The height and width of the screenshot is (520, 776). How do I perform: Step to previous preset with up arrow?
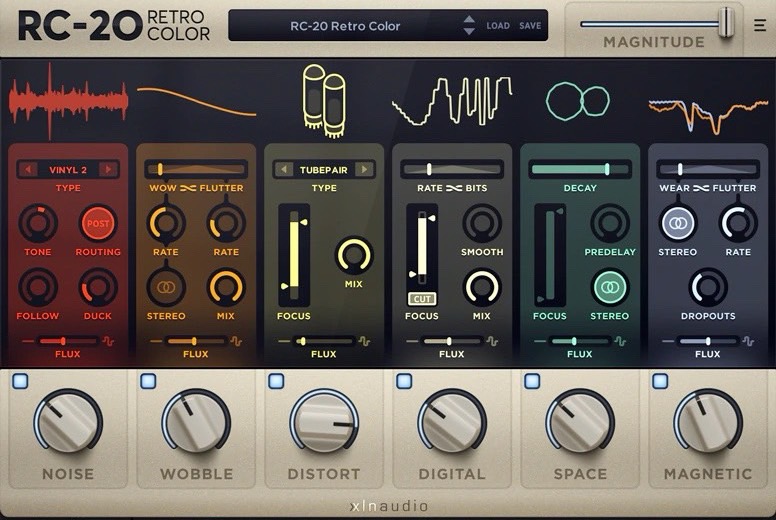469,20
